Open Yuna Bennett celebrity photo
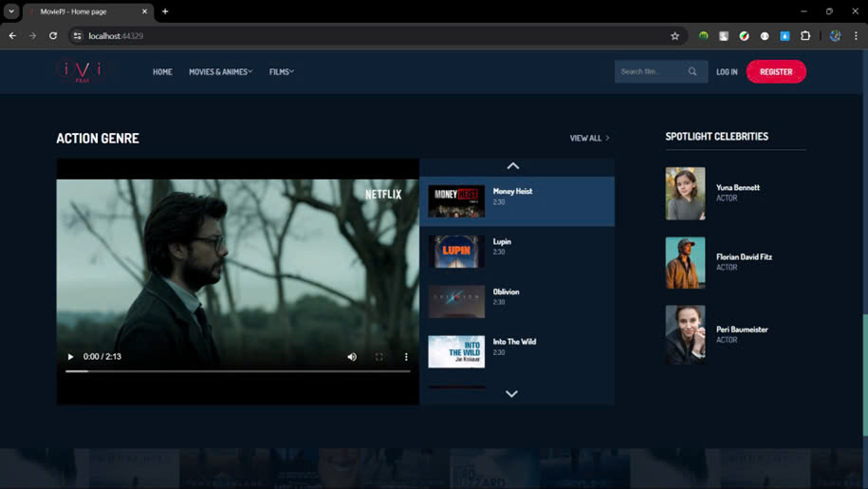 click(685, 194)
